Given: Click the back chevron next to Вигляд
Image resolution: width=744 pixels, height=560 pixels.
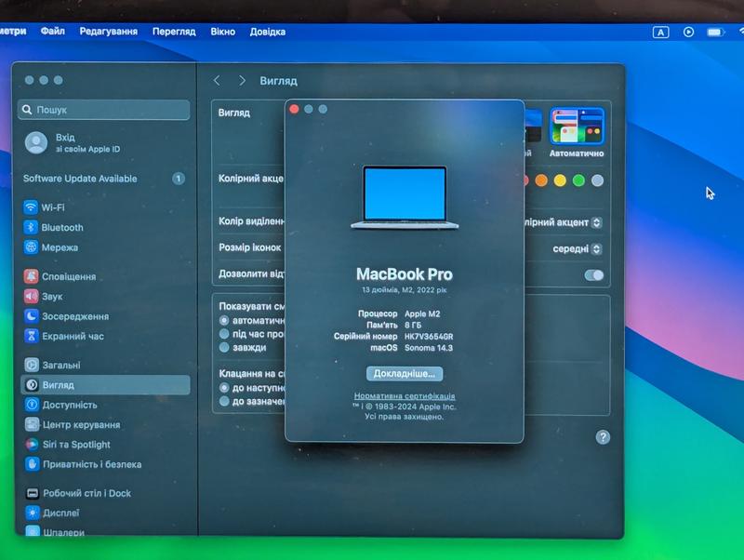Looking at the screenshot, I should coord(217,81).
